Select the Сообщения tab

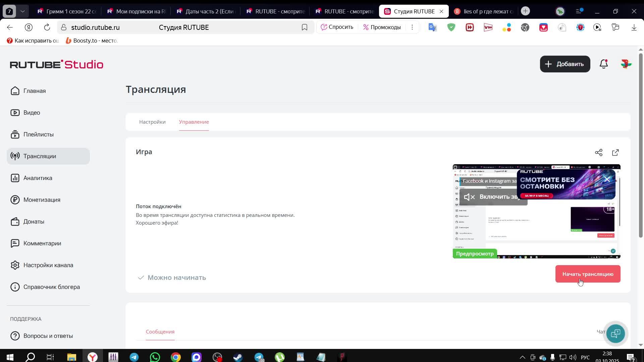click(160, 332)
